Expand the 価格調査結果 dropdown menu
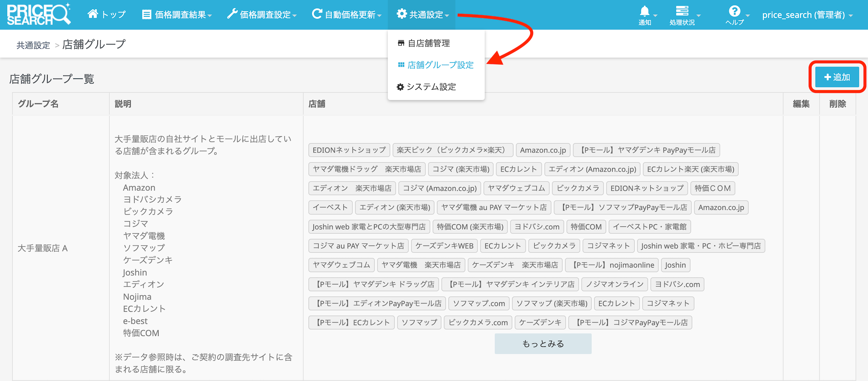 pos(177,15)
